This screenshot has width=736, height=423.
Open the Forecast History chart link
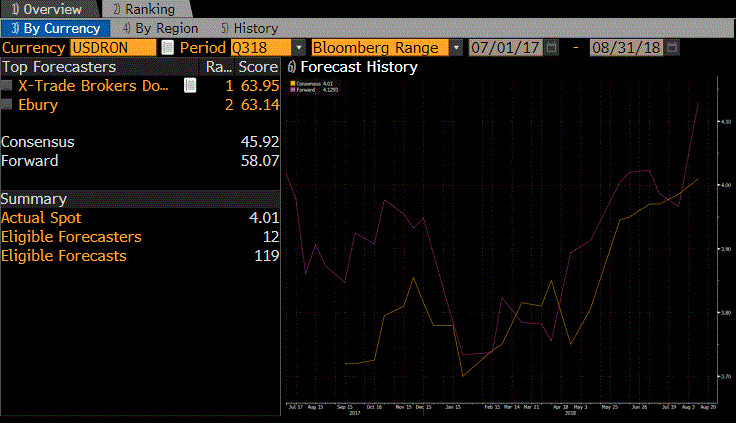(x=353, y=67)
